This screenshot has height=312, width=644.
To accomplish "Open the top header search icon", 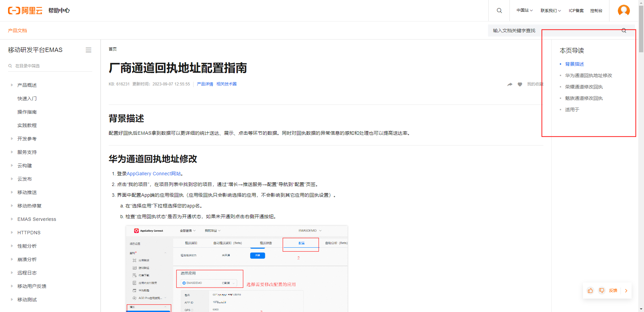I will (499, 10).
